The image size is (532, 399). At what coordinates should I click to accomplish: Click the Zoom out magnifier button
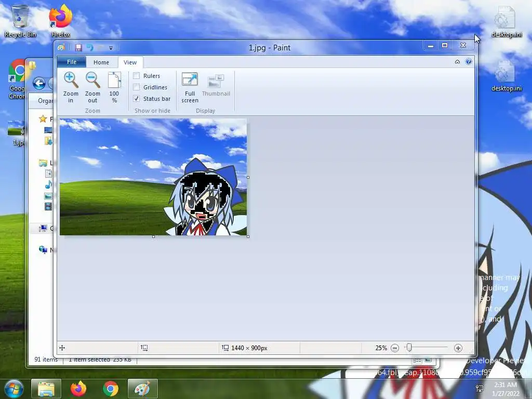[x=92, y=87]
